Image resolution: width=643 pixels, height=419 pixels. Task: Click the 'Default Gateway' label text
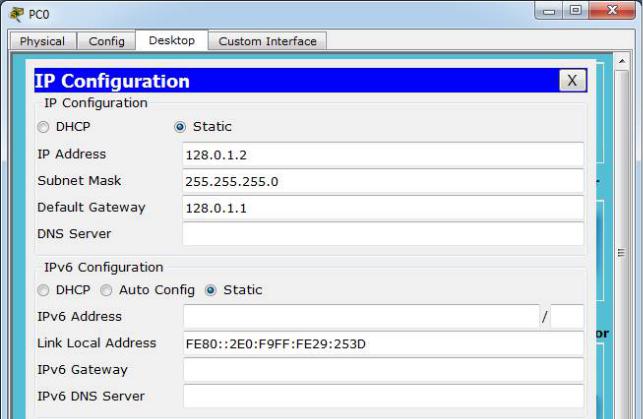point(91,207)
